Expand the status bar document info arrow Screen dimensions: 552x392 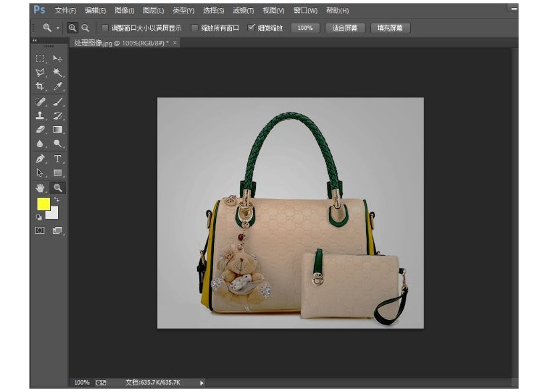(x=202, y=383)
